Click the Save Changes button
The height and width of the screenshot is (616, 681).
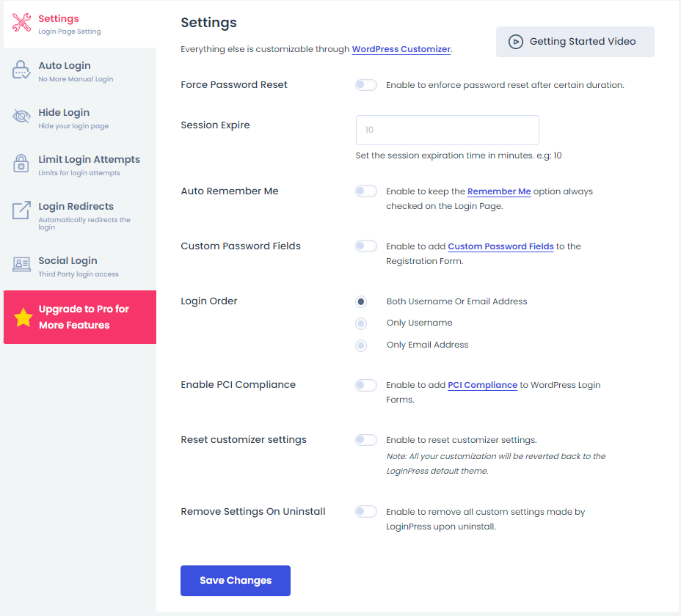(x=236, y=580)
